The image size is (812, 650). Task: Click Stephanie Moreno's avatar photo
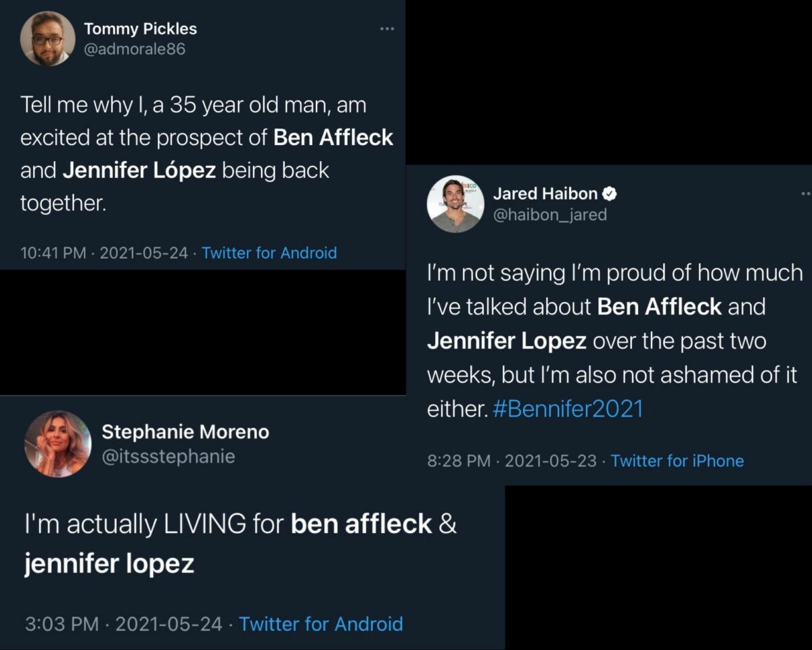pyautogui.click(x=58, y=443)
